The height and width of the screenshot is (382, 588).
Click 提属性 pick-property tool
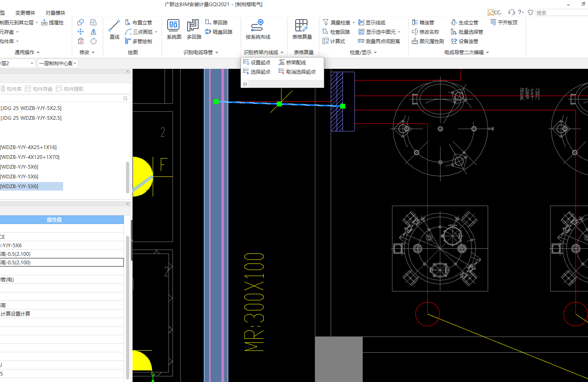[x=53, y=22]
